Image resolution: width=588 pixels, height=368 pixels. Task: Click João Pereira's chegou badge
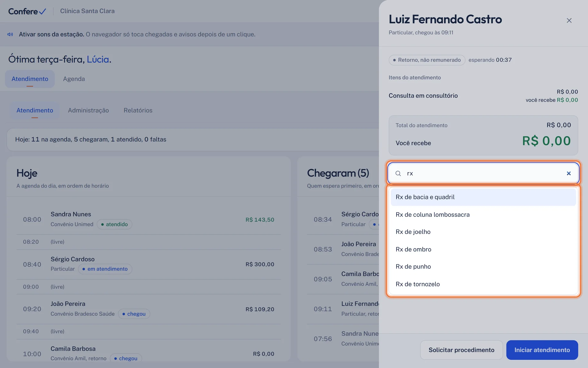134,314
